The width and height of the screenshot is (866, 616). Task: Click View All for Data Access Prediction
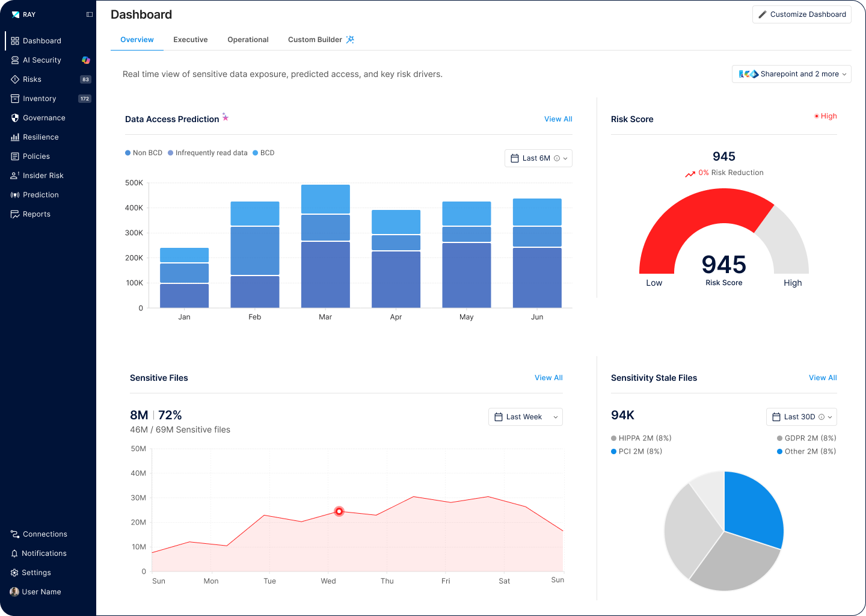coord(558,119)
